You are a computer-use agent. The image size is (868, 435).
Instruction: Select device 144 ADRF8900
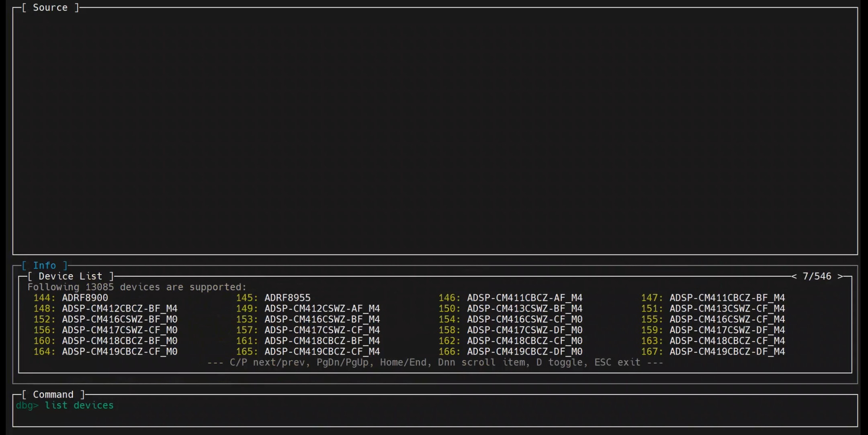tap(85, 298)
